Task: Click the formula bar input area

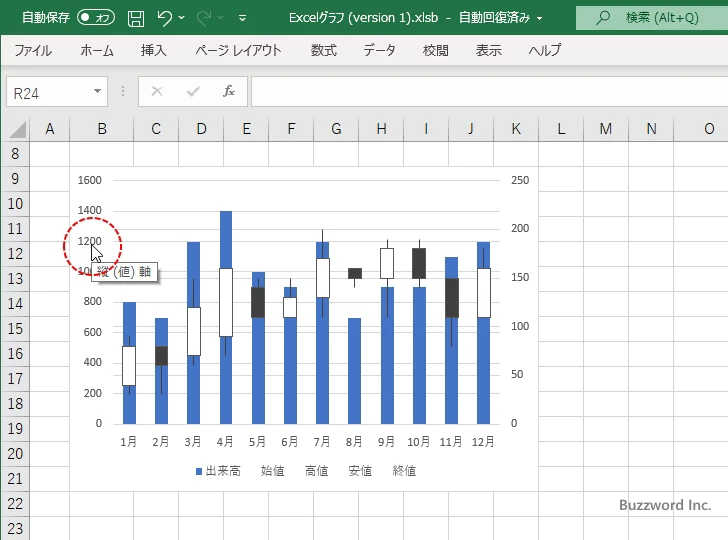Action: (489, 91)
